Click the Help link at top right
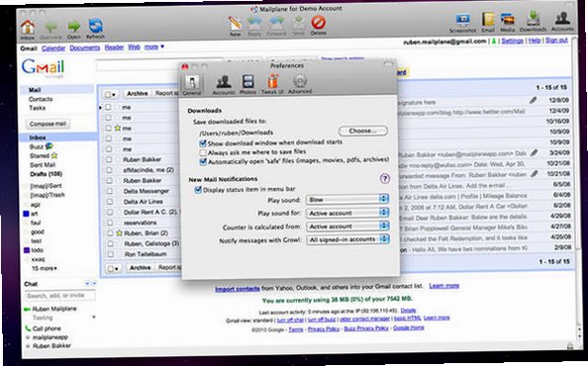Viewport: 588px width, 366px height. click(x=535, y=41)
